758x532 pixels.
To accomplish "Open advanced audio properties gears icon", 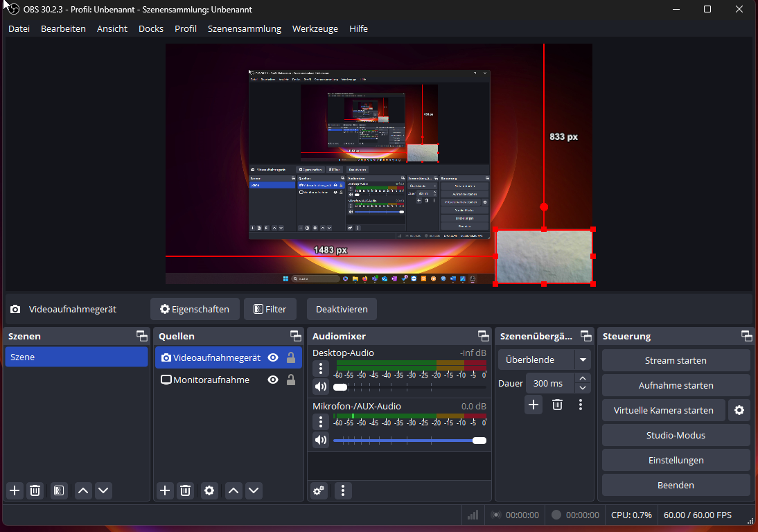I will click(319, 490).
